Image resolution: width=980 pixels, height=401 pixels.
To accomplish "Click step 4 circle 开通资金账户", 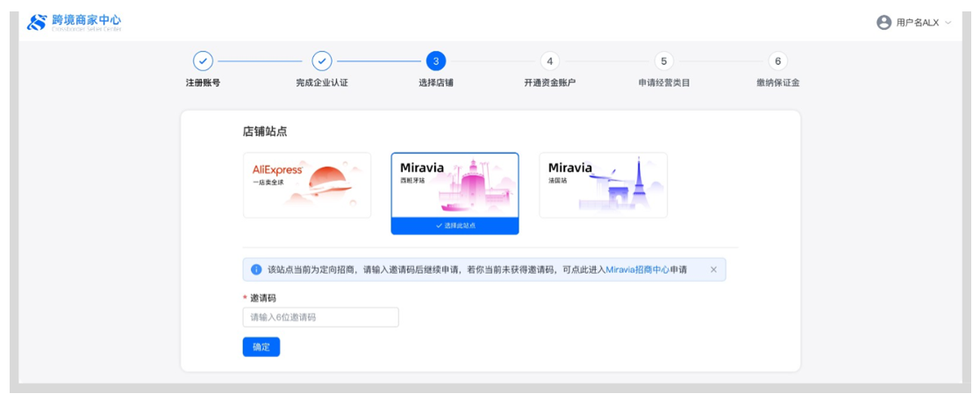I will (549, 61).
